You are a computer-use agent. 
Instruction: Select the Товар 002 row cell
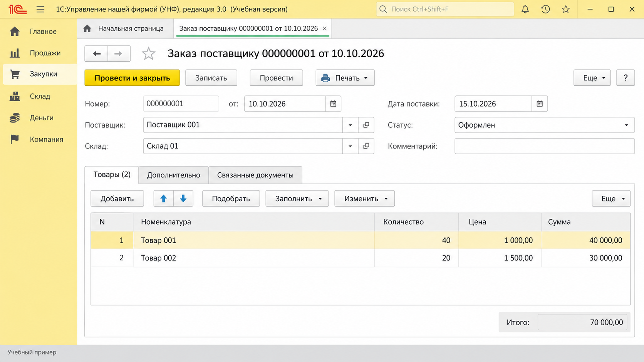253,258
